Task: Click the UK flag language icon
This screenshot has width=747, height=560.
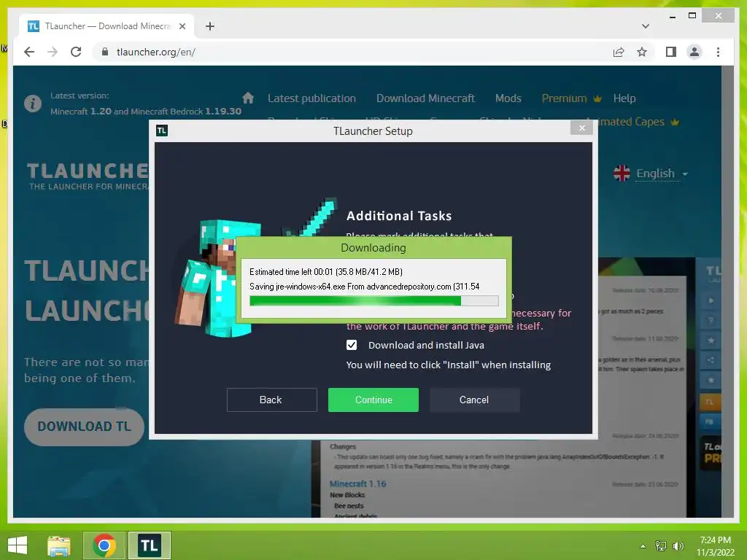Action: (x=622, y=174)
